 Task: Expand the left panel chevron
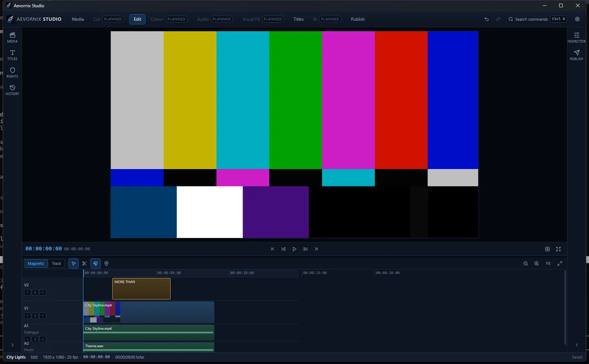pyautogui.click(x=12, y=345)
